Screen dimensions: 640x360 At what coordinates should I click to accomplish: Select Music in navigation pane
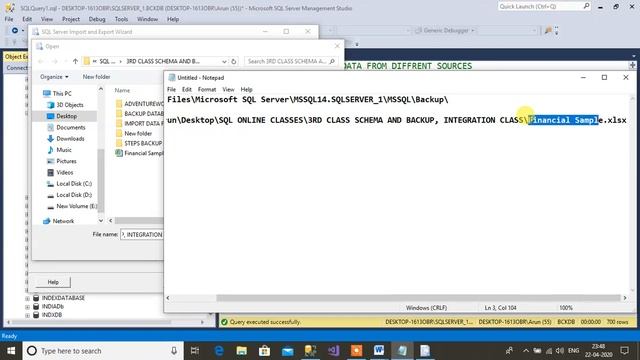tap(60, 150)
